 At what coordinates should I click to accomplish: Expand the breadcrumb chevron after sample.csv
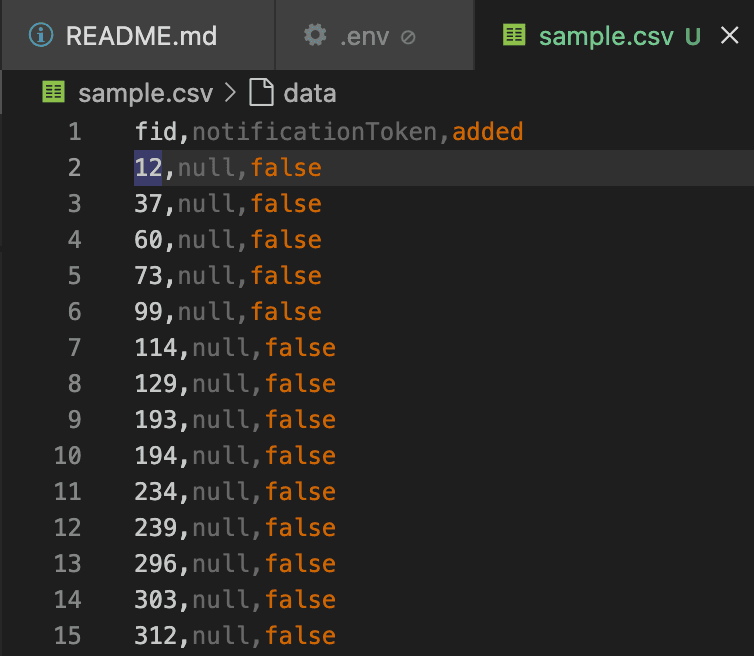point(230,92)
